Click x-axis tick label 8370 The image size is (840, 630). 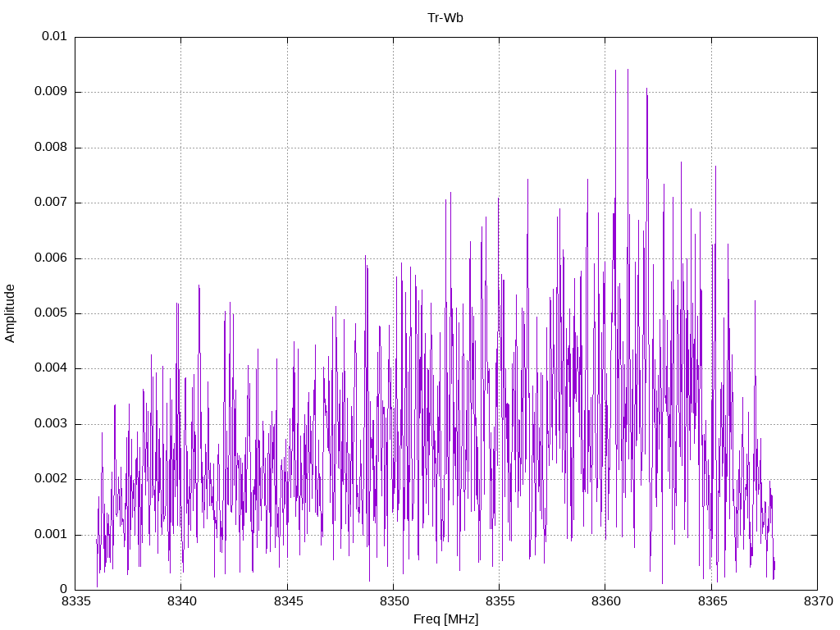pyautogui.click(x=818, y=601)
